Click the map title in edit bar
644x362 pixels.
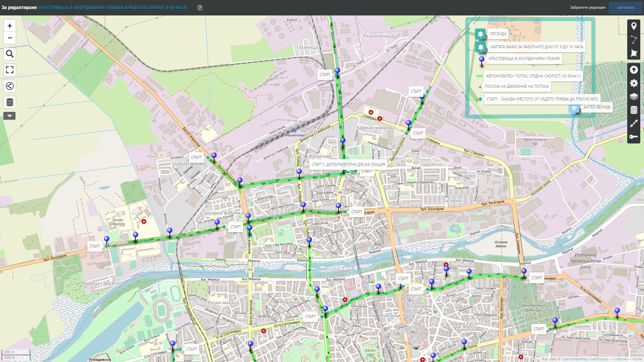tap(112, 7)
